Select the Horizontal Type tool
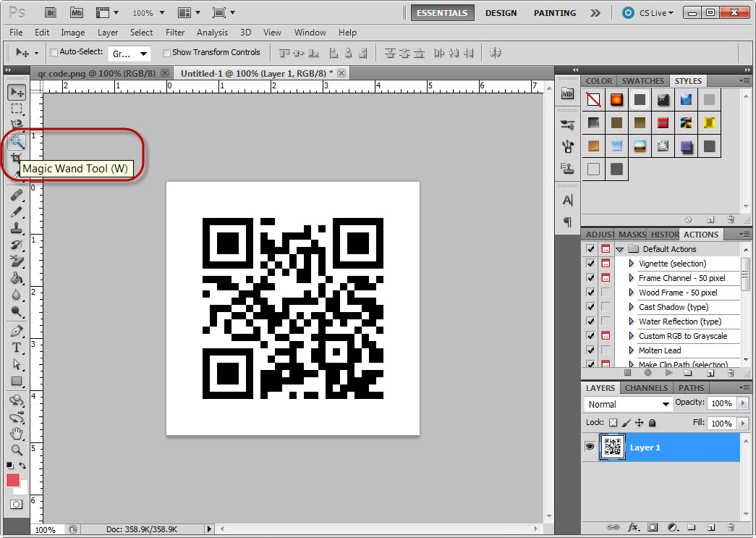This screenshot has width=756, height=538. pos(17,348)
